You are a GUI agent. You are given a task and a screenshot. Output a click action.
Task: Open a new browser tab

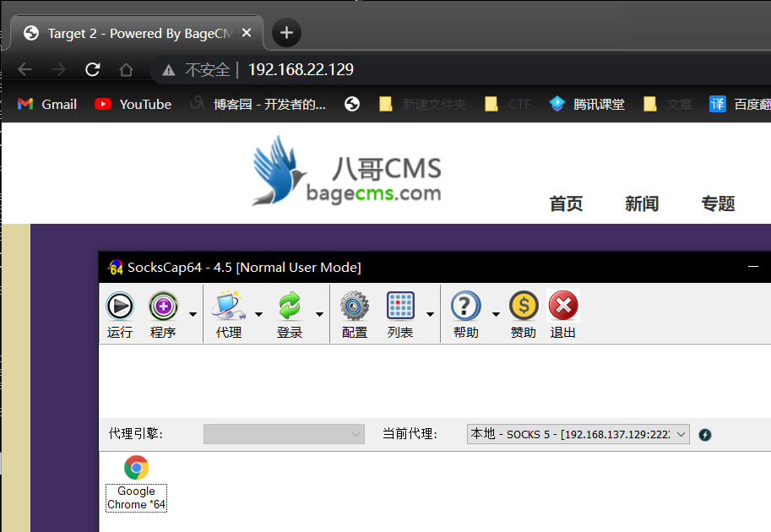click(286, 33)
